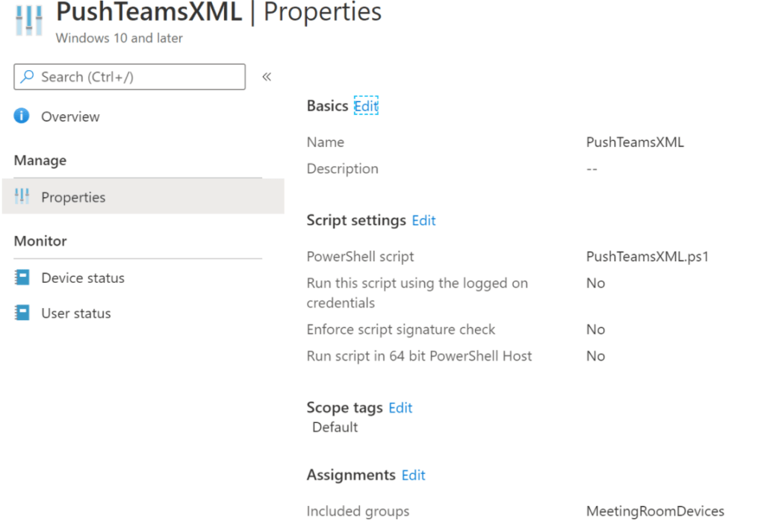Edit the Script settings section

tap(423, 220)
